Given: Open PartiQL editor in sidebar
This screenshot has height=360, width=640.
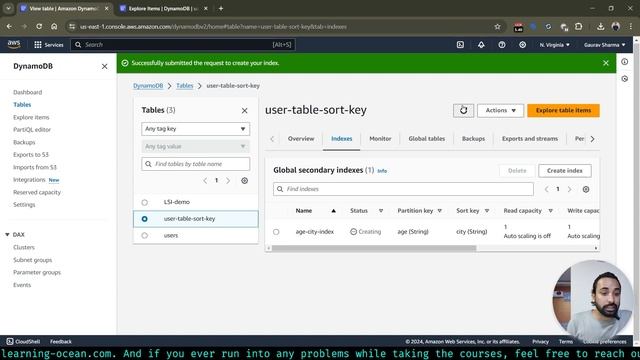Looking at the screenshot, I should (x=32, y=130).
